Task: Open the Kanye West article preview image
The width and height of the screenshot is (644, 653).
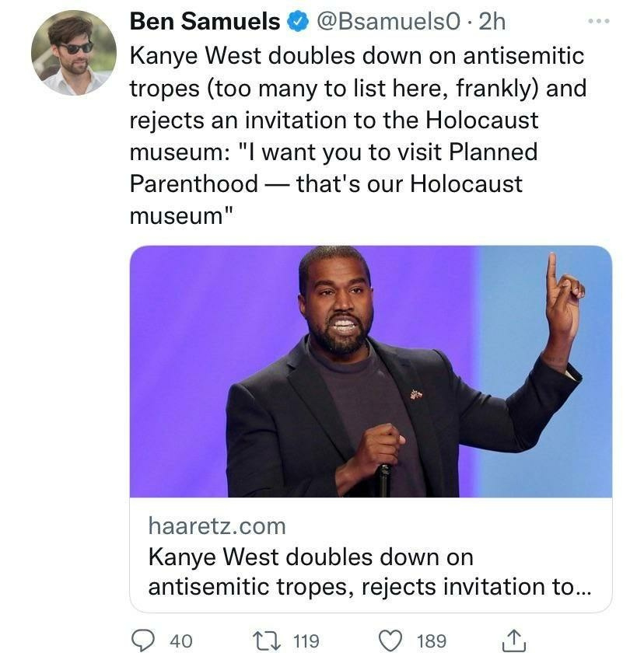Action: (x=370, y=372)
